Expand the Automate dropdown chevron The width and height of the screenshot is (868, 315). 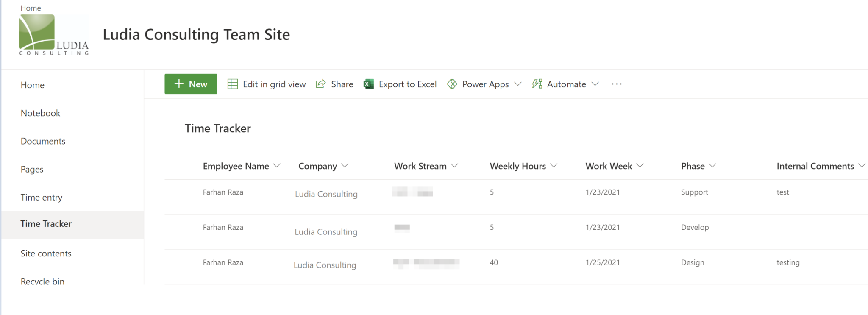[595, 84]
